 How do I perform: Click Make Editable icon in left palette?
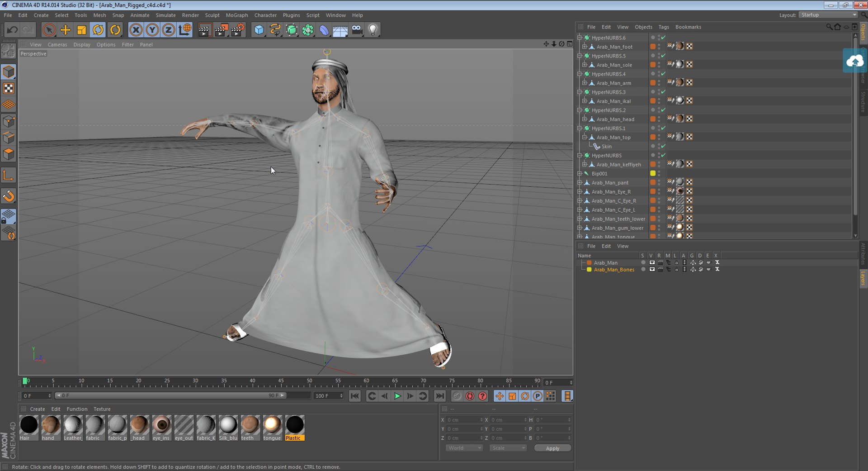tap(9, 51)
